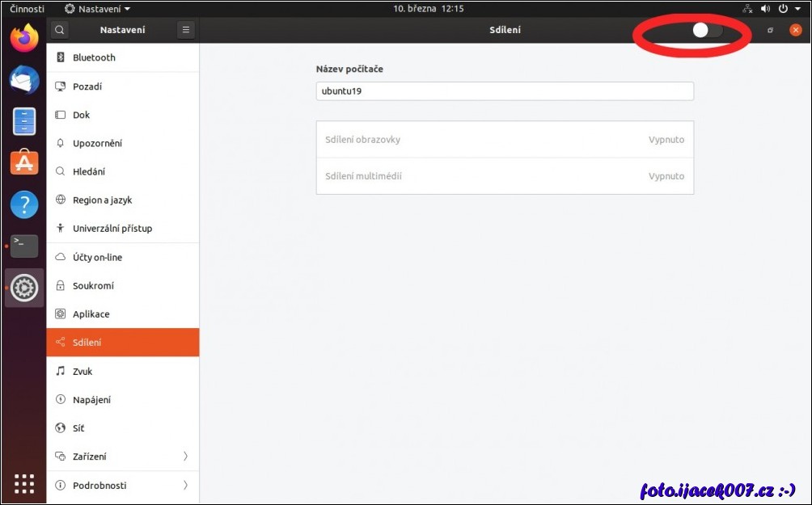Expand the Podrobnosti details submenu
The height and width of the screenshot is (505, 812).
pos(122,486)
